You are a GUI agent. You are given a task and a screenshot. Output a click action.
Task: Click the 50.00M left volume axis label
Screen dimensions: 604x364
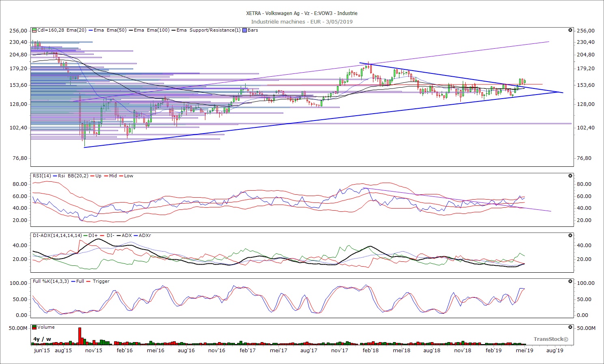(x=18, y=328)
